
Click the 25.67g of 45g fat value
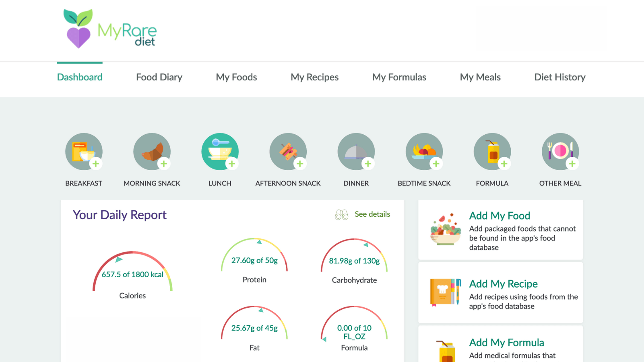point(254,328)
